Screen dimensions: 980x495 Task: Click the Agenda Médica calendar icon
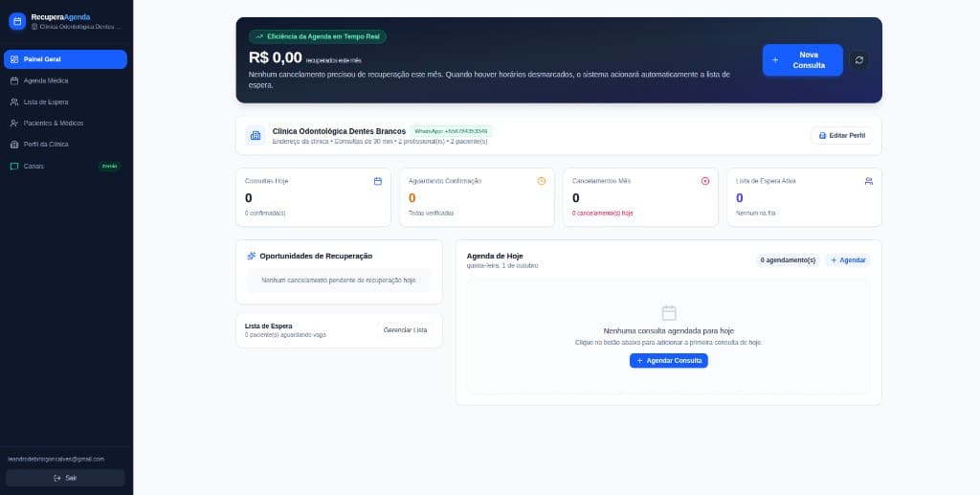pyautogui.click(x=14, y=80)
